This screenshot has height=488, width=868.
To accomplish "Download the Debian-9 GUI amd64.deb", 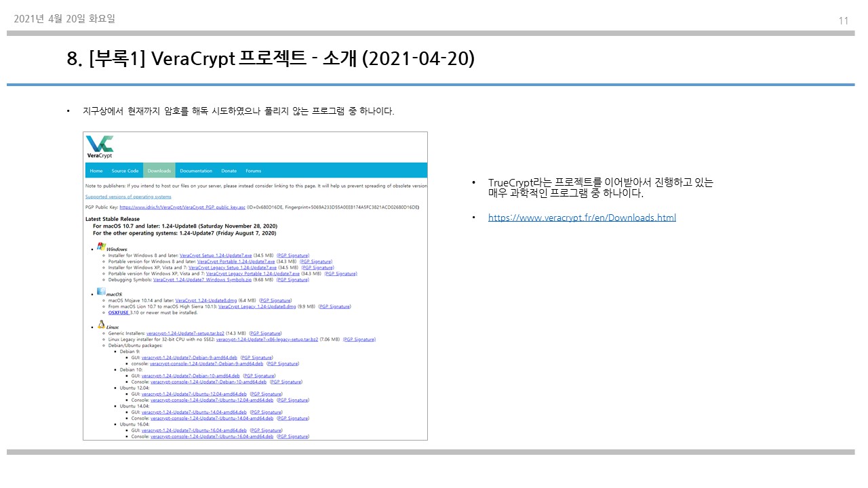I will [x=189, y=357].
